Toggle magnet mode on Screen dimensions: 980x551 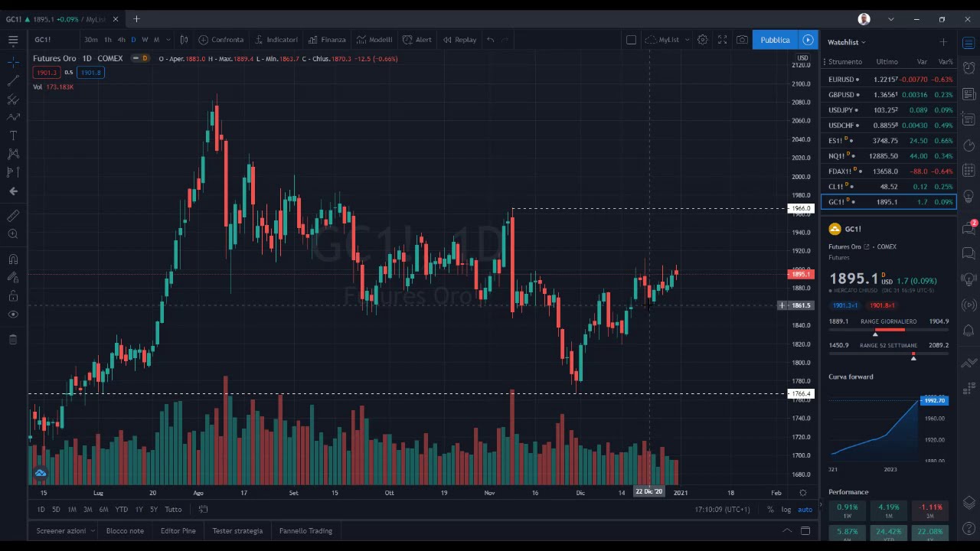(13, 259)
